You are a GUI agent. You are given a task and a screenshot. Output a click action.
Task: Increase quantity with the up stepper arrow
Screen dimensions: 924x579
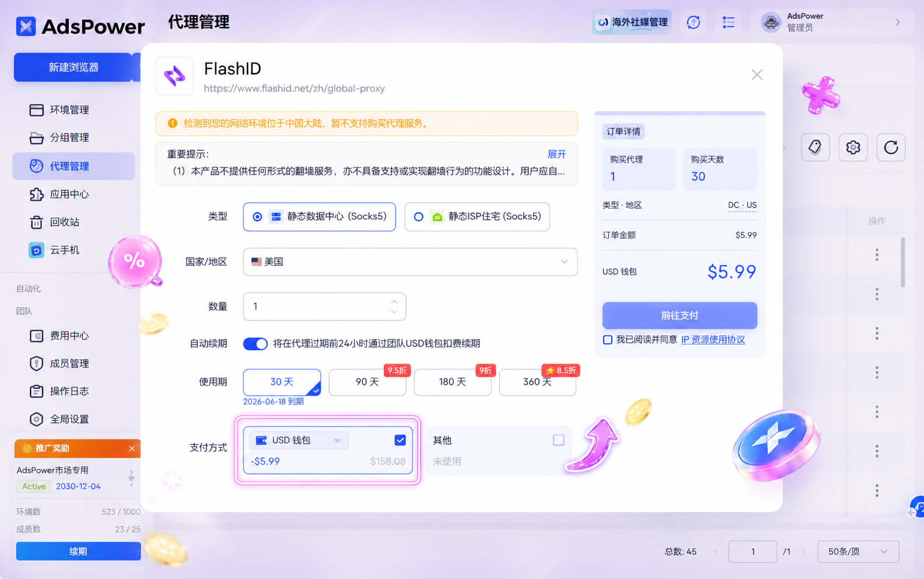pos(394,301)
